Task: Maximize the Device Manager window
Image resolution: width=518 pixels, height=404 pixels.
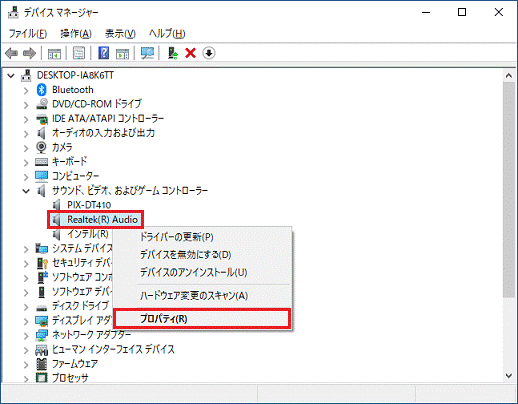Action: [x=462, y=12]
